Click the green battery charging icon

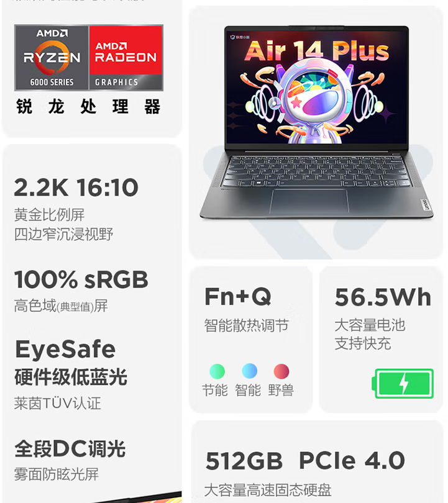(403, 384)
